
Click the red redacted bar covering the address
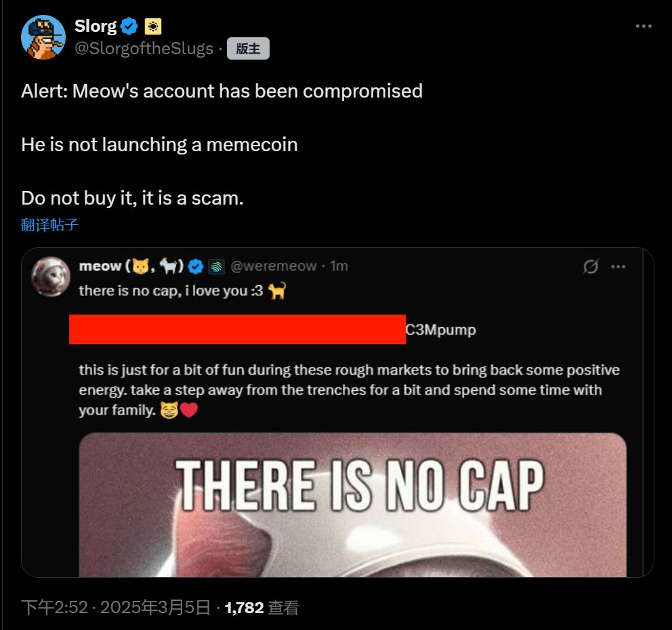[x=237, y=329]
